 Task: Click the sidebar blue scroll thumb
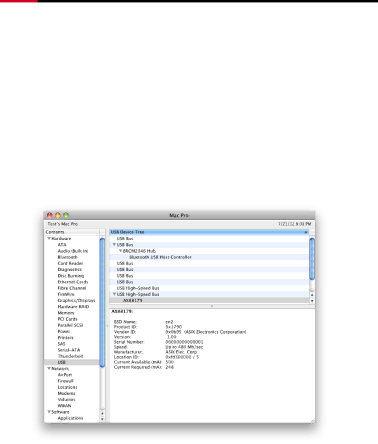coord(102,303)
